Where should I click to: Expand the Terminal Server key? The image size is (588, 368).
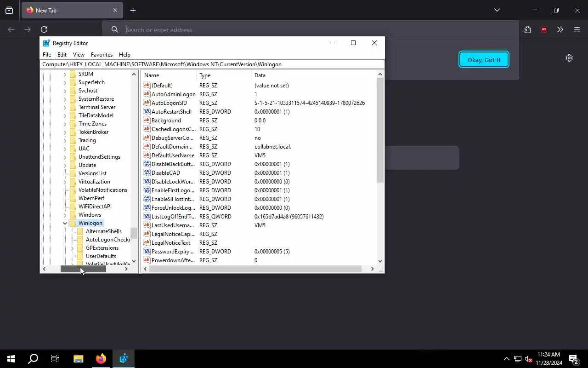pyautogui.click(x=65, y=107)
